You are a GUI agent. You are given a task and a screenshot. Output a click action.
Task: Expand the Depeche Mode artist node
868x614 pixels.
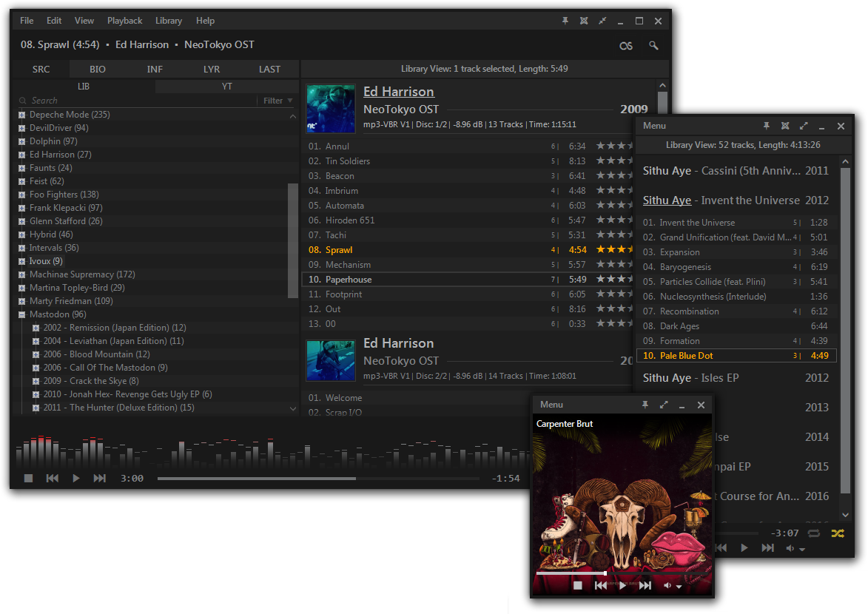click(22, 115)
